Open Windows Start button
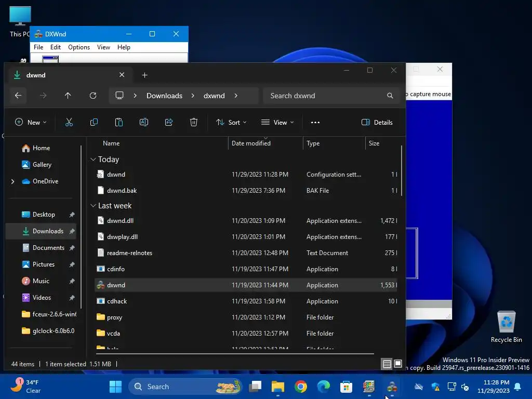The image size is (532, 399). coord(115,387)
